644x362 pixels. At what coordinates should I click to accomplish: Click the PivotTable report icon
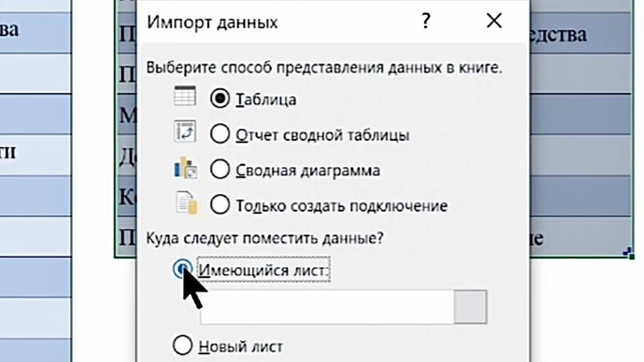[x=185, y=132]
